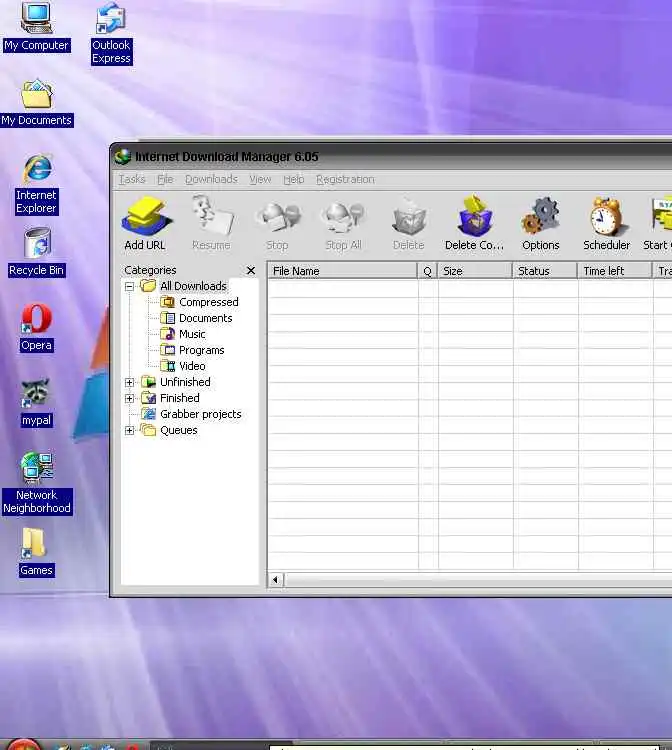Click the Start Queue toolbar icon
This screenshot has height=750, width=672.
click(x=660, y=224)
